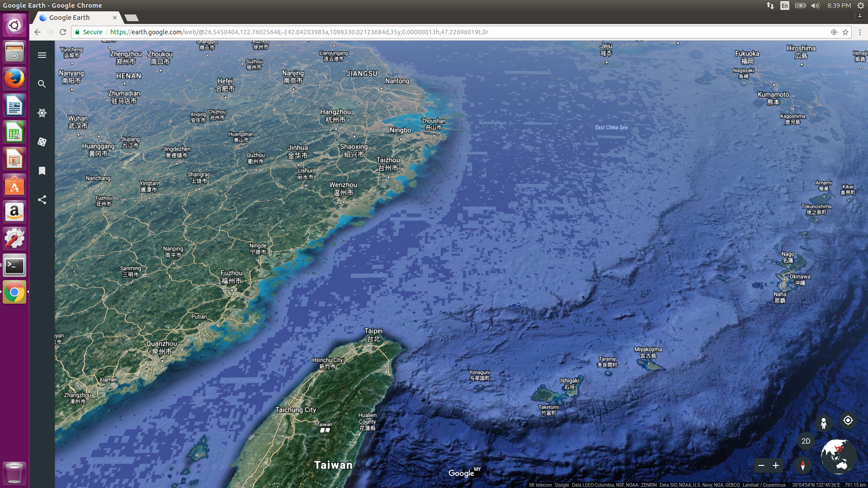Launch Firefox from the Ubuntu dock
The width and height of the screenshot is (868, 488).
point(14,79)
